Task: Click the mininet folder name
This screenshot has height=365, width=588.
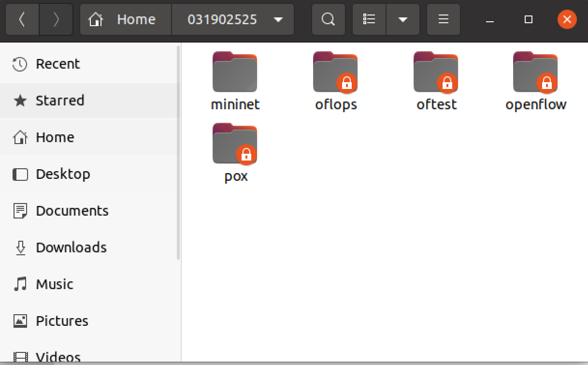Action: tap(235, 104)
